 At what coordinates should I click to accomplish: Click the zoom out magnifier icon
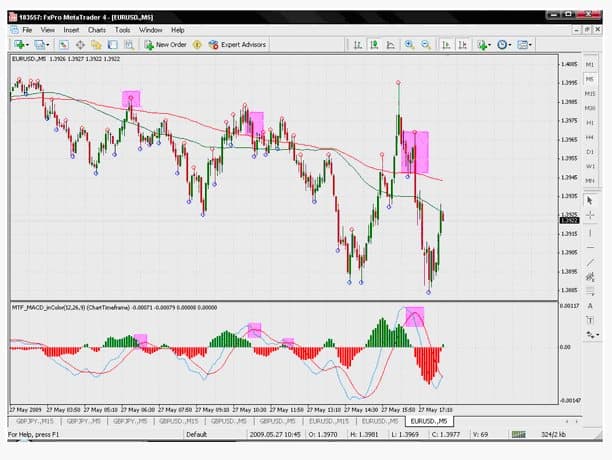(x=427, y=45)
